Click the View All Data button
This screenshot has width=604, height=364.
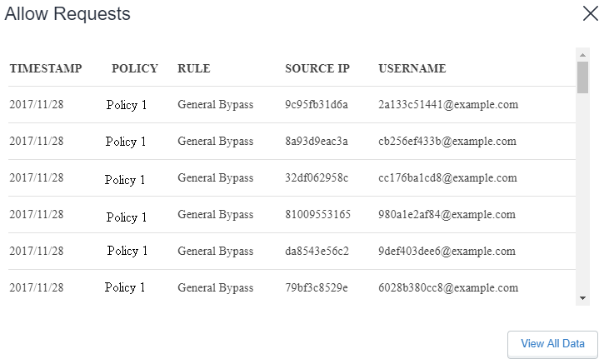click(552, 344)
